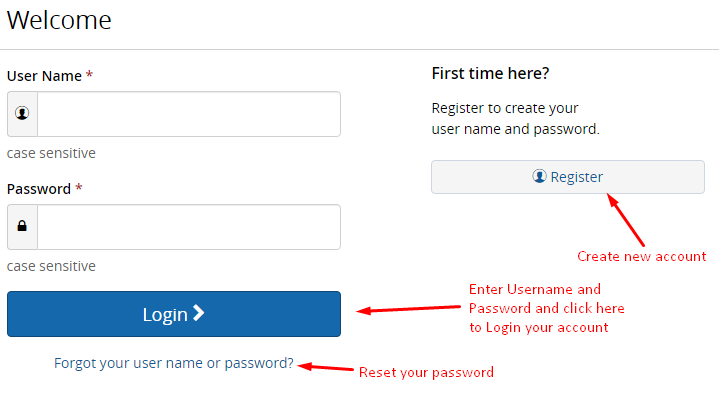The height and width of the screenshot is (396, 719).
Task: Click case sensitive hint under User Name
Action: 51,153
